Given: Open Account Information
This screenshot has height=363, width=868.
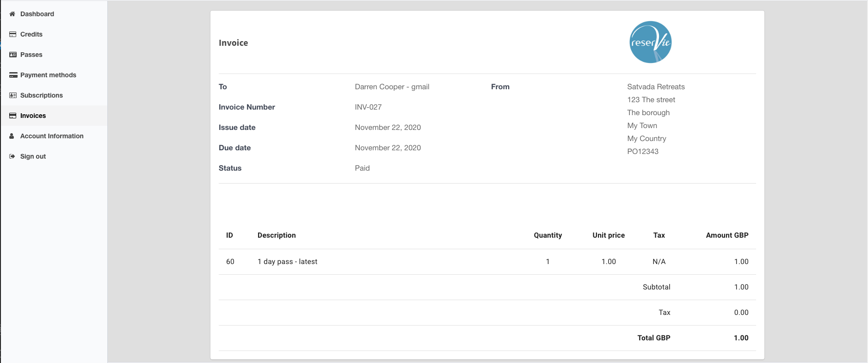Looking at the screenshot, I should pos(54,136).
